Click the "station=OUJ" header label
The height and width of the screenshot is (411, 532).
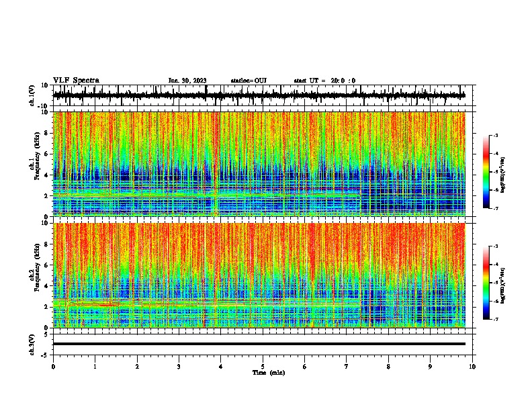249,81
